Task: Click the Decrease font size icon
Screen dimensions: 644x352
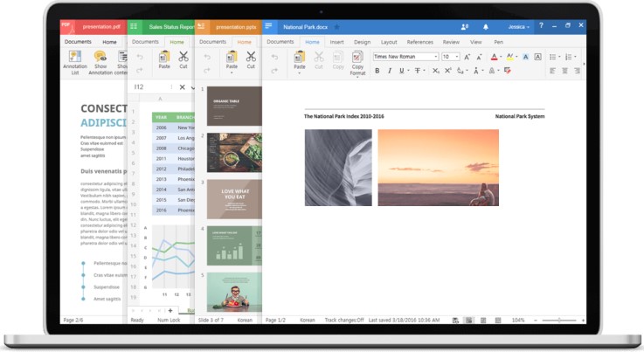Action: [x=479, y=57]
